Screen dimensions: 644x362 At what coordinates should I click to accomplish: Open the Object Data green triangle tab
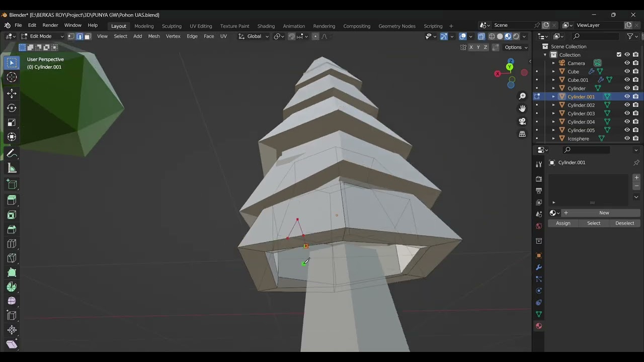pos(539,314)
